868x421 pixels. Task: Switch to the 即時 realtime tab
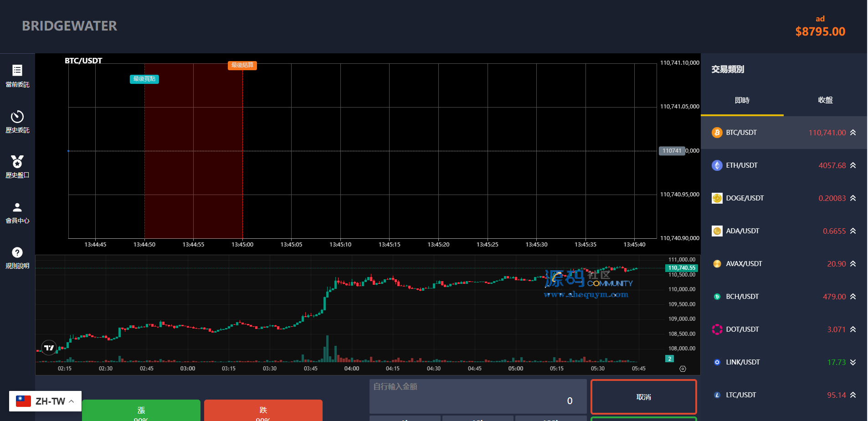[x=742, y=100]
